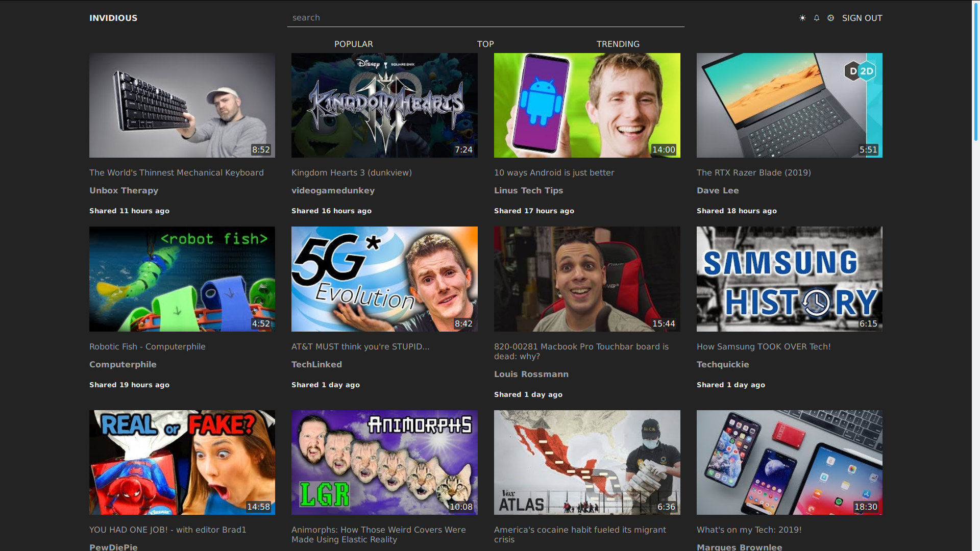Switch to the TOP tab
Viewport: 980px width, 551px height.
485,44
